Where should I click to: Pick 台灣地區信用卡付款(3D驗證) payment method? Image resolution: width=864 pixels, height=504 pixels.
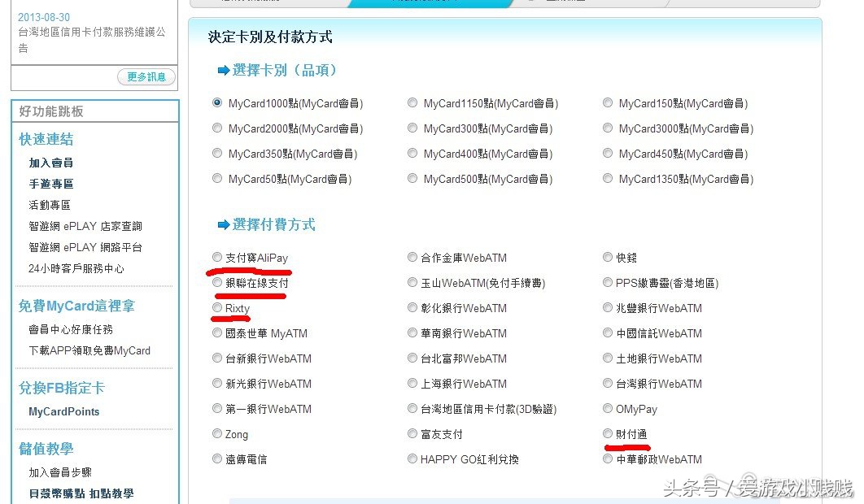(412, 408)
